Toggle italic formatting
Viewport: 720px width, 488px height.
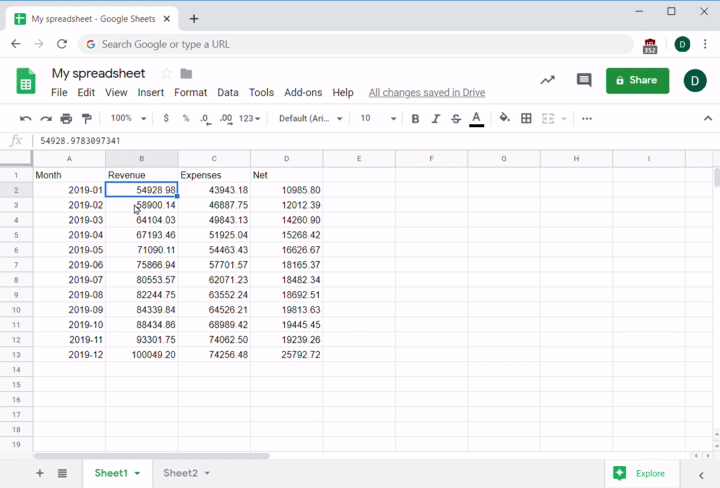click(435, 118)
